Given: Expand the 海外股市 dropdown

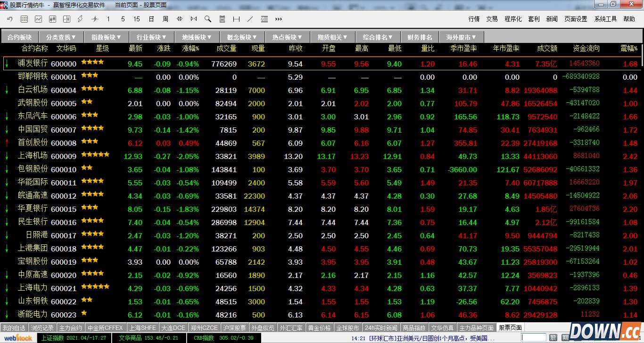Looking at the screenshot, I should coord(461,37).
